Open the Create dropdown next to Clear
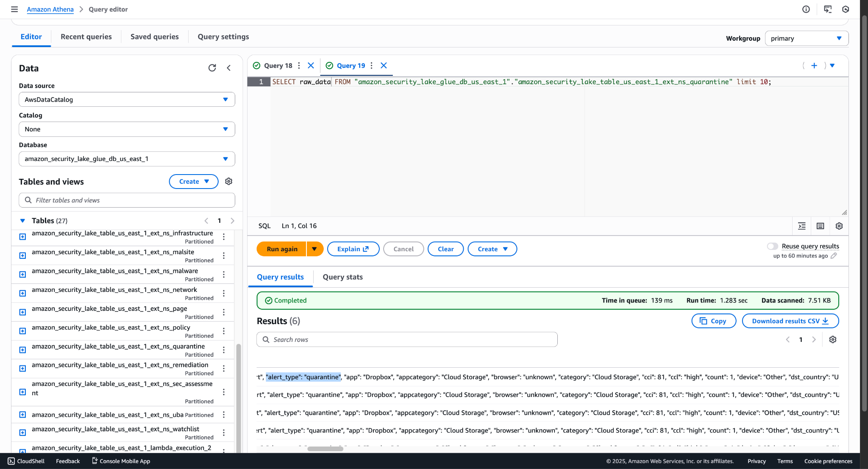The image size is (868, 469). (492, 249)
